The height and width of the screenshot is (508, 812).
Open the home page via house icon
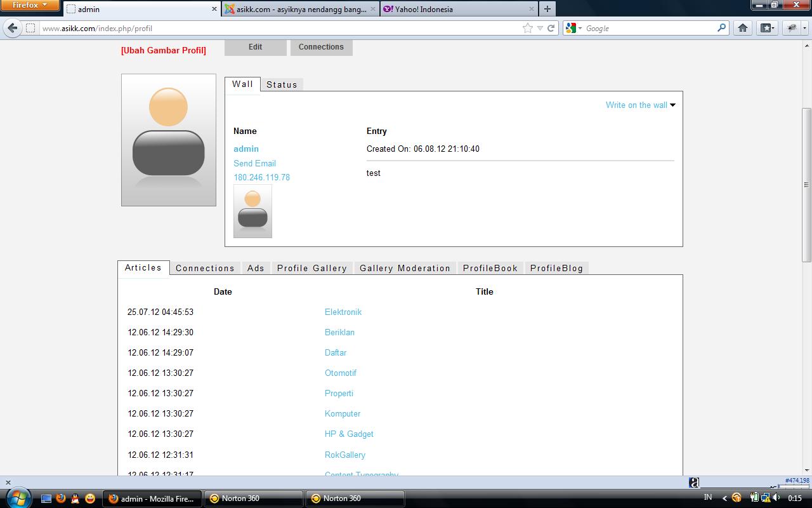point(743,28)
